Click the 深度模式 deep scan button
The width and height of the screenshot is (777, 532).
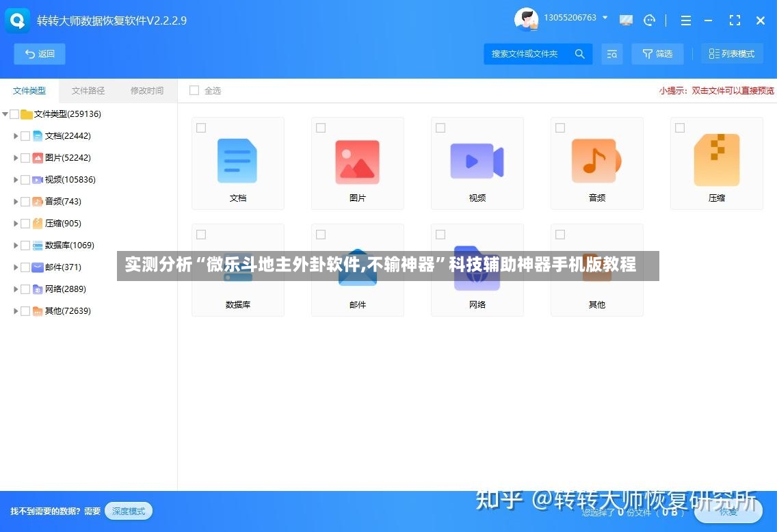coord(129,511)
